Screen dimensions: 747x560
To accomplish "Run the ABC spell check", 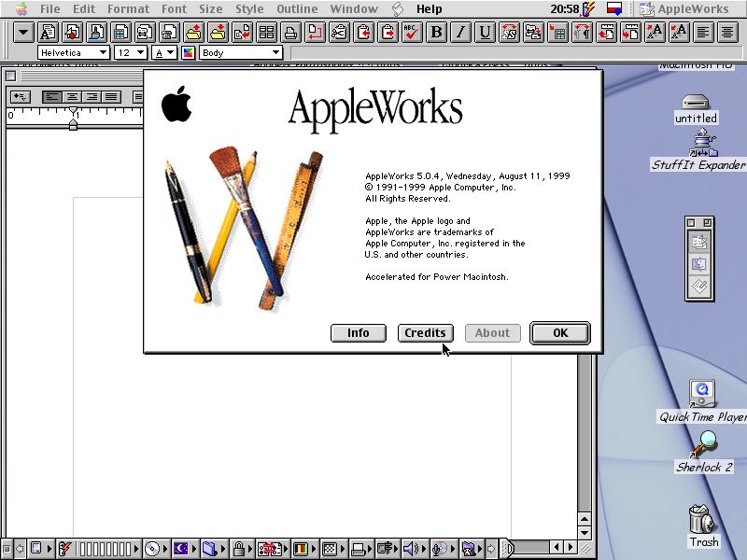I will (412, 33).
